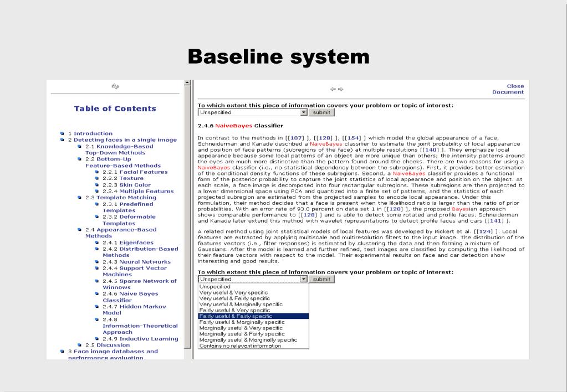Open '2.4.7 Hidden Markov Model' section
The width and height of the screenshot is (567, 392).
tap(134, 310)
